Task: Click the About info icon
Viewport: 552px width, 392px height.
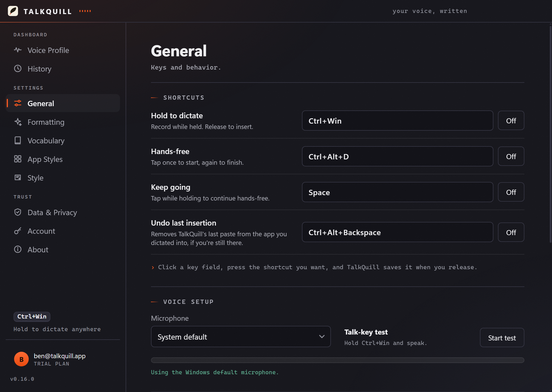Action: click(18, 250)
